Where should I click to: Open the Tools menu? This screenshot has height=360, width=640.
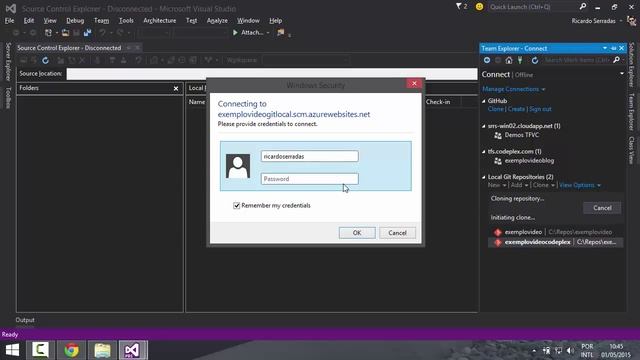[x=126, y=20]
